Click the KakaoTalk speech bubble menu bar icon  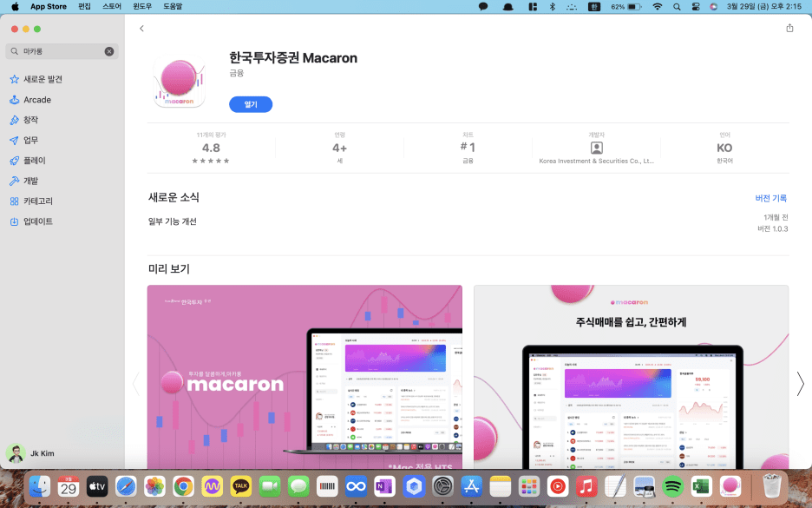click(x=483, y=7)
